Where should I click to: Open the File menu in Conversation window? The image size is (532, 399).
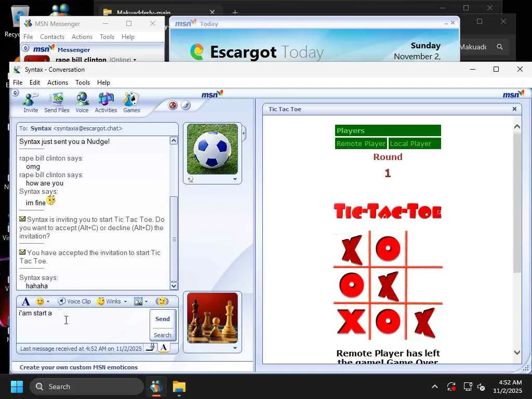click(x=18, y=83)
